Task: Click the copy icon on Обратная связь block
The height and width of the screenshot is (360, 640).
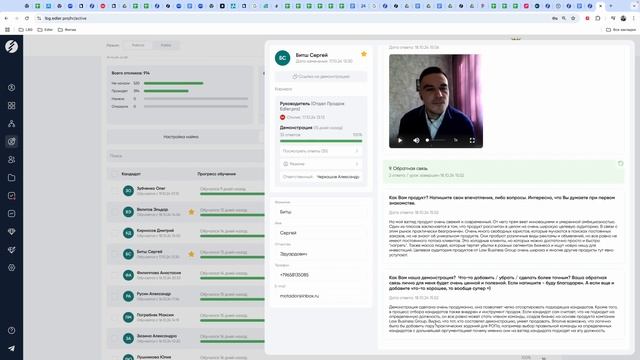Action: point(620,164)
